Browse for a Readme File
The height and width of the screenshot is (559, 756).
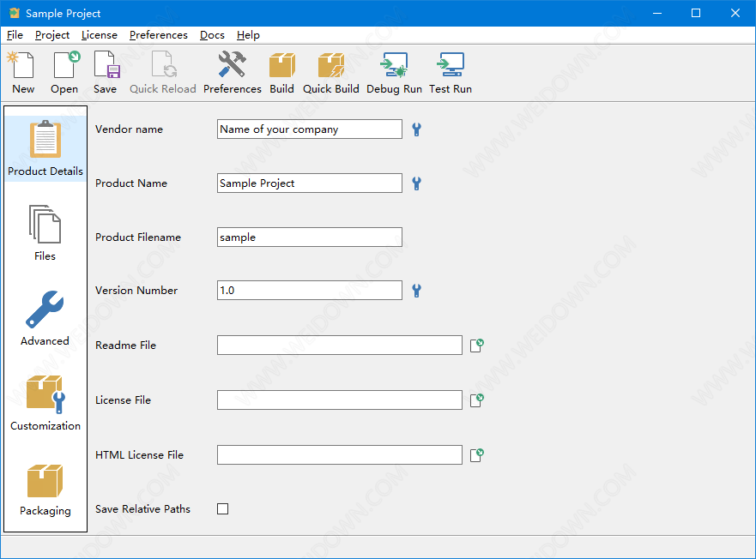point(477,345)
